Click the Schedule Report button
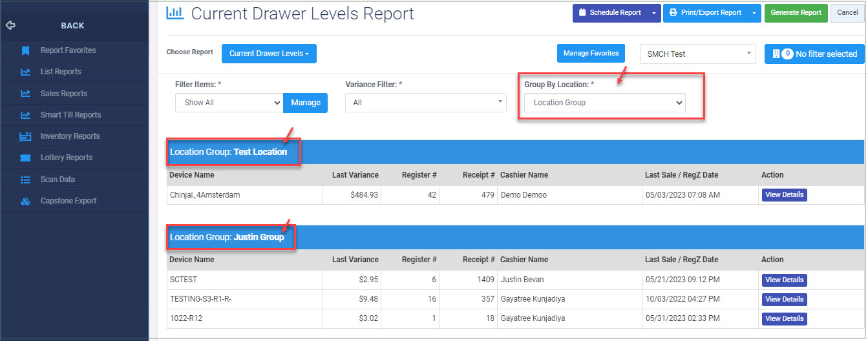The height and width of the screenshot is (341, 868). coord(610,12)
